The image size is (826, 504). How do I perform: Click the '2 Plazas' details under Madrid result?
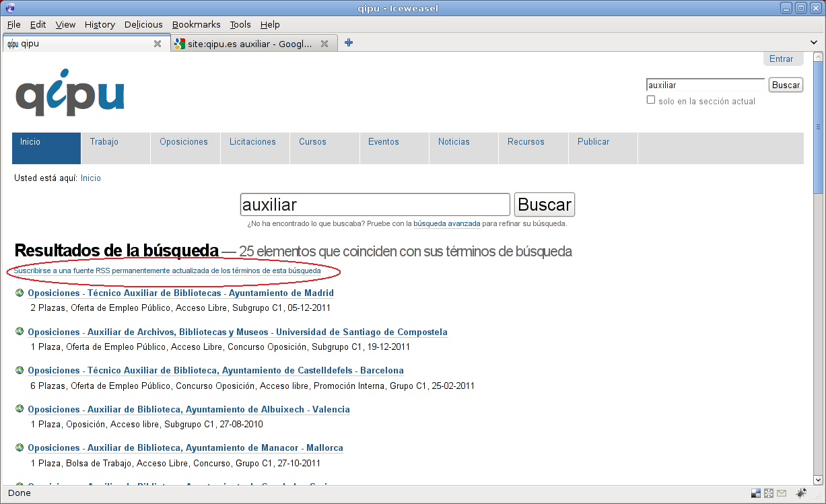pyautogui.click(x=180, y=308)
